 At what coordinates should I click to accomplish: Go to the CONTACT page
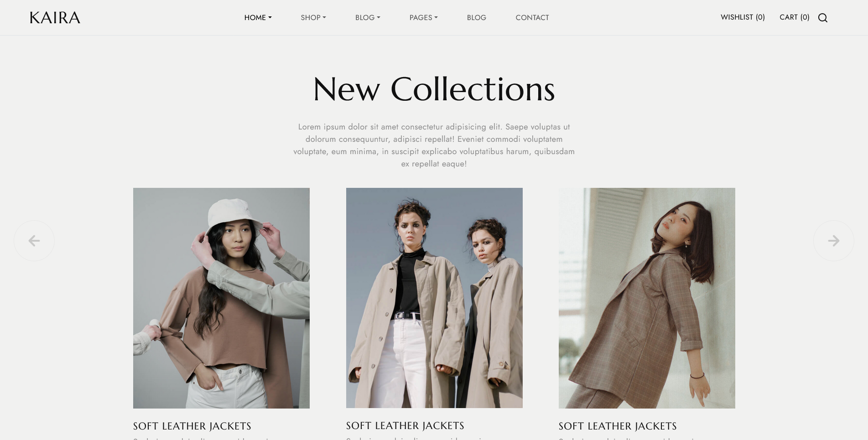click(532, 18)
